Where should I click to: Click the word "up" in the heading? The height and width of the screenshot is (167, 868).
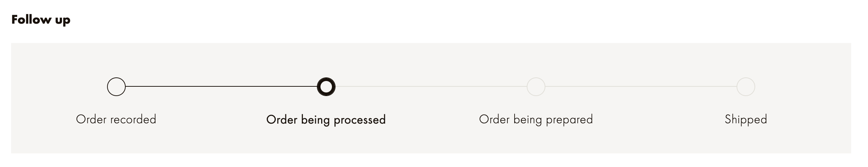[63, 20]
